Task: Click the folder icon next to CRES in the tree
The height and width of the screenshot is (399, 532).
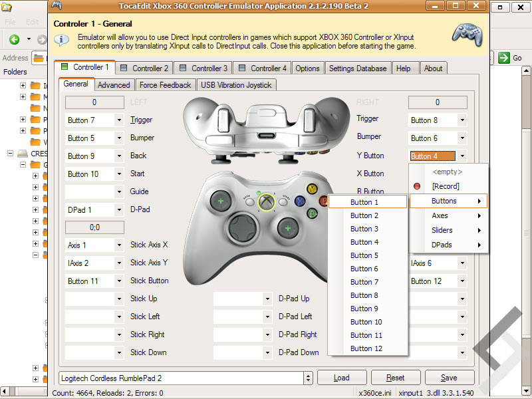Action: point(24,154)
